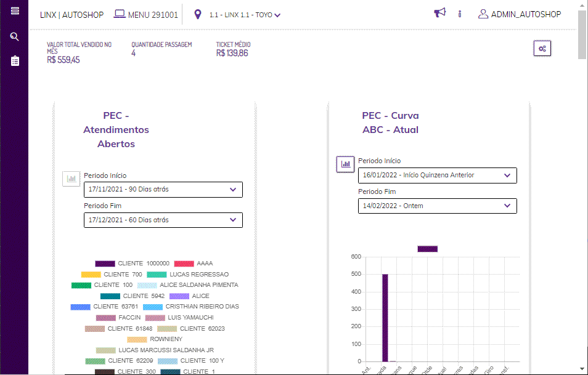
Task: Open the 14/02/2022 - Ontem dropdown
Action: (x=437, y=206)
